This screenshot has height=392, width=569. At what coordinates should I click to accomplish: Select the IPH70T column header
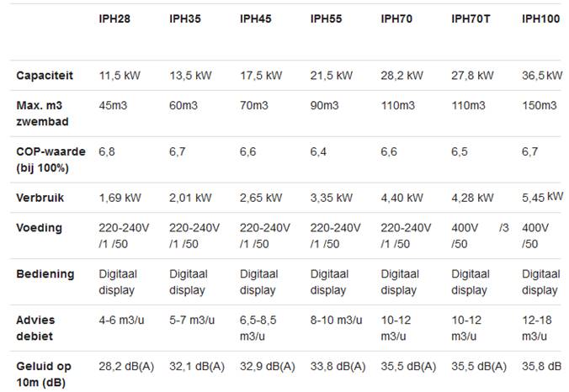click(x=471, y=19)
